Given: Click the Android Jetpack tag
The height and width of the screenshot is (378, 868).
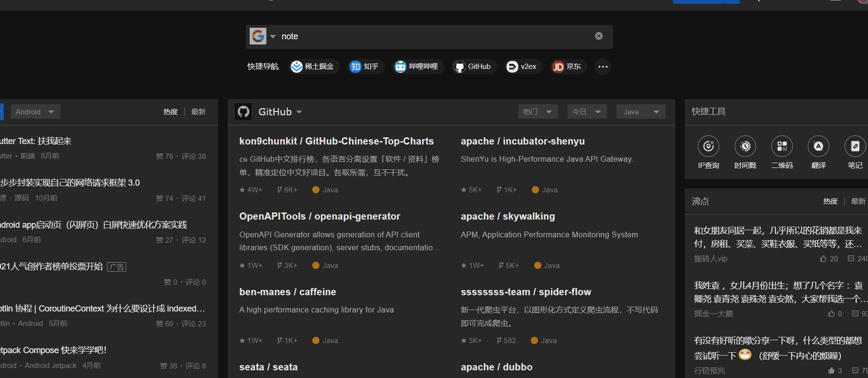Looking at the screenshot, I should tap(51, 366).
